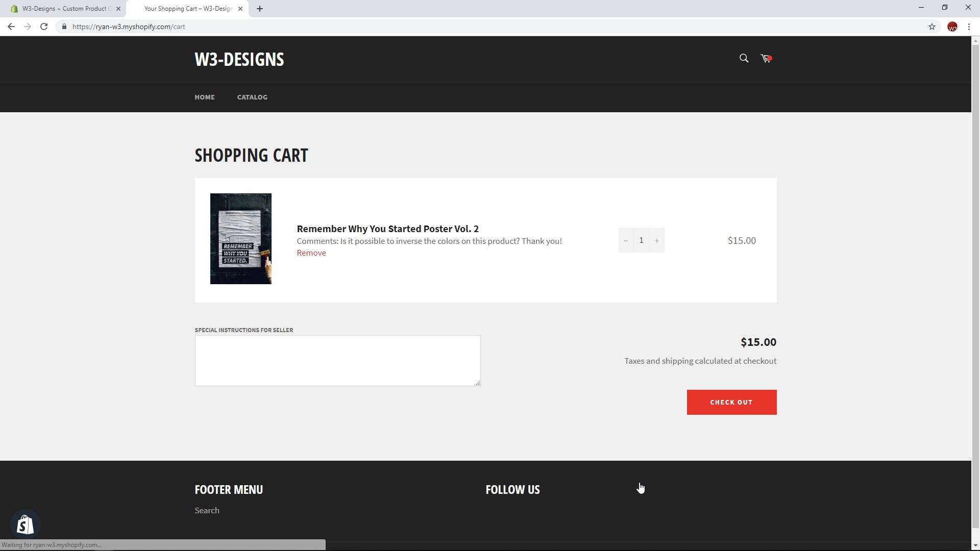
Task: Go to the HOME menu item
Action: tap(205, 97)
